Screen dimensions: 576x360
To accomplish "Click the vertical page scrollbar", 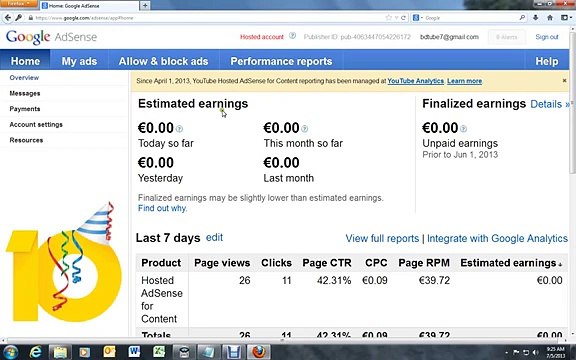I will click(572, 103).
